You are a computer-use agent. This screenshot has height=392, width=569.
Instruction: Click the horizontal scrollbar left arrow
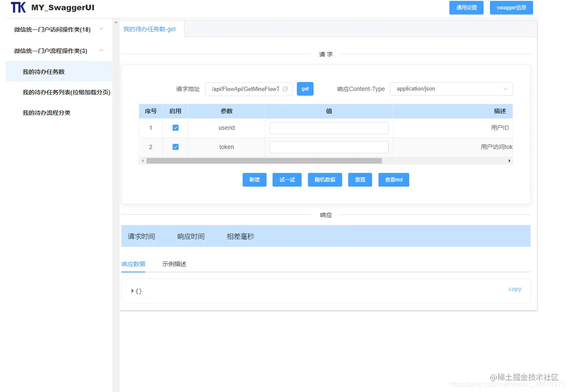point(143,161)
